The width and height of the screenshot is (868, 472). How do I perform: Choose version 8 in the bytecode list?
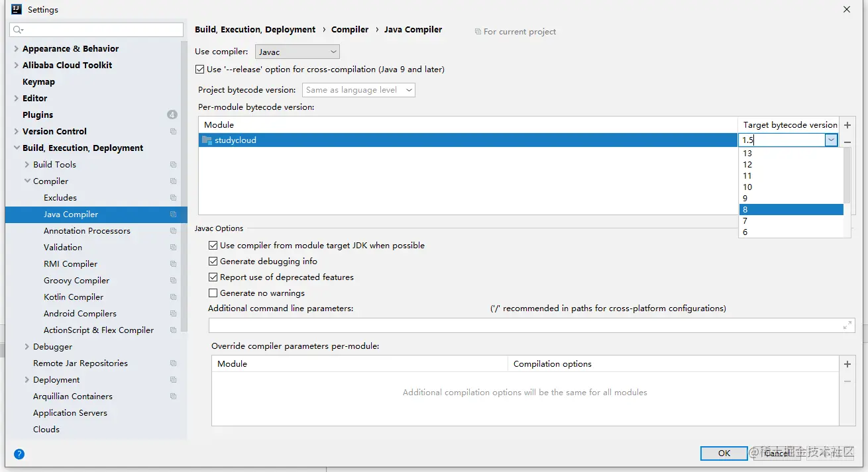point(791,210)
